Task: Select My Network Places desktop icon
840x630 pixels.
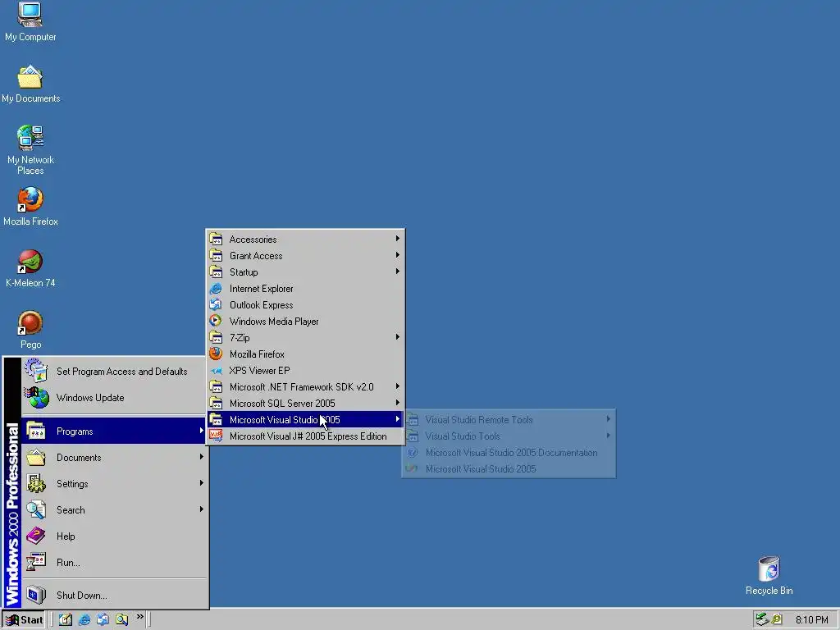Action: click(30, 149)
